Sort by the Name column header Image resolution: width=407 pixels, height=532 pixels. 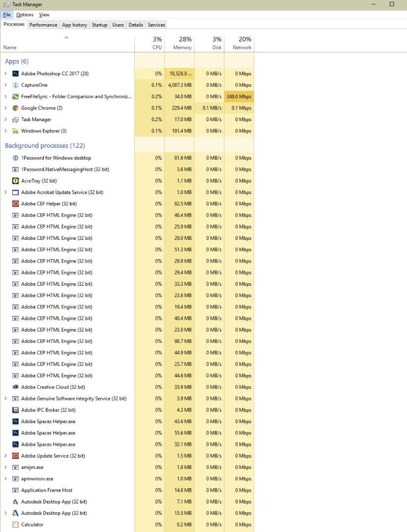[67, 43]
